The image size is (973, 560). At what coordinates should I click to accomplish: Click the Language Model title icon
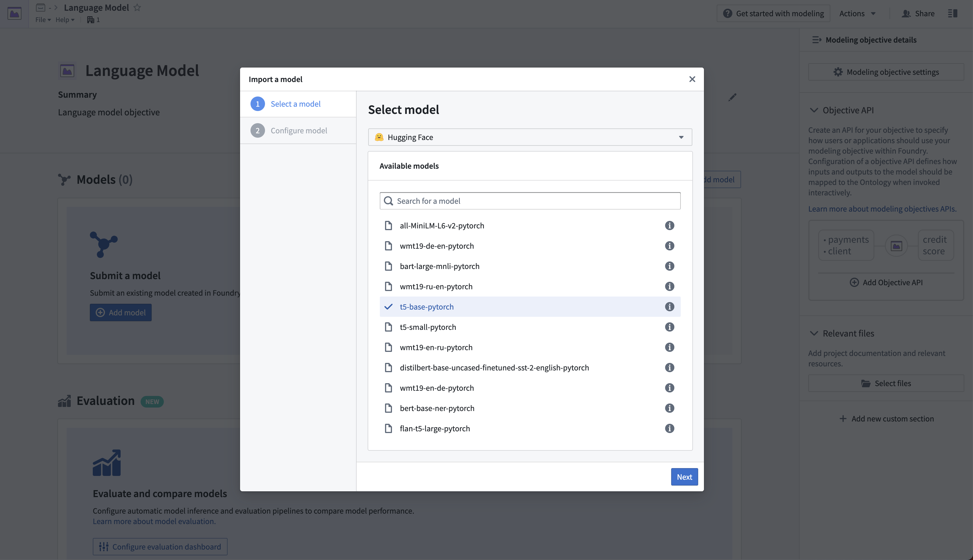tap(67, 71)
